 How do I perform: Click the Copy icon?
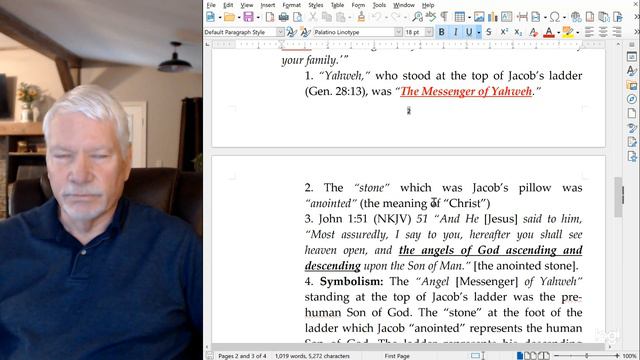(327, 17)
